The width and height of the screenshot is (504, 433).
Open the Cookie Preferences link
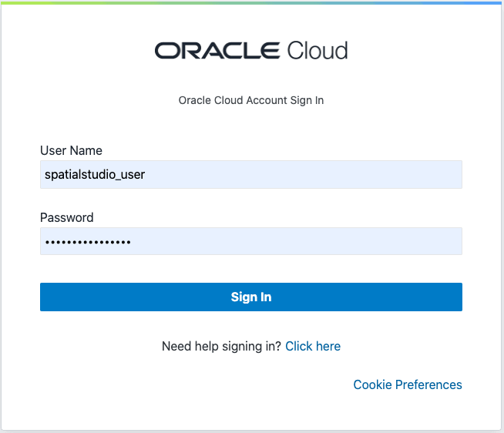point(408,384)
